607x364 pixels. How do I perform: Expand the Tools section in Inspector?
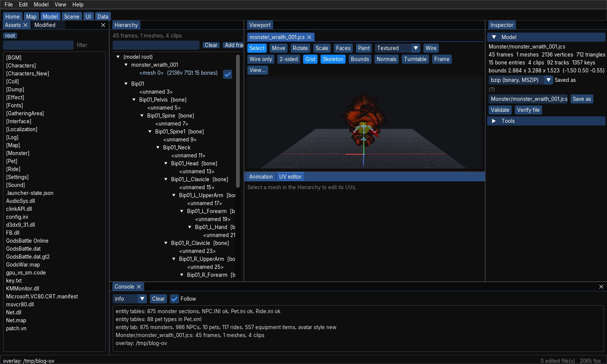click(494, 121)
